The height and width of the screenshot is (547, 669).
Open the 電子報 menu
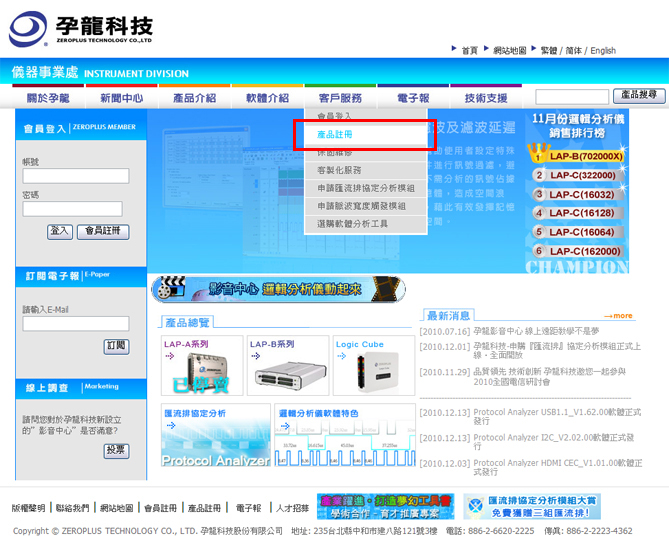pyautogui.click(x=413, y=98)
